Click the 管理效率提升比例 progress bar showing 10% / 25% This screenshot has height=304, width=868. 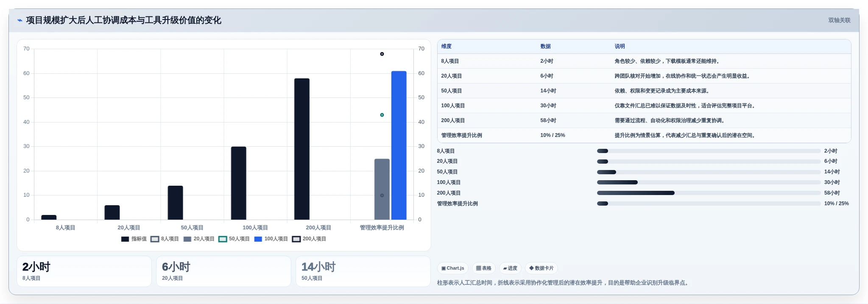709,204
